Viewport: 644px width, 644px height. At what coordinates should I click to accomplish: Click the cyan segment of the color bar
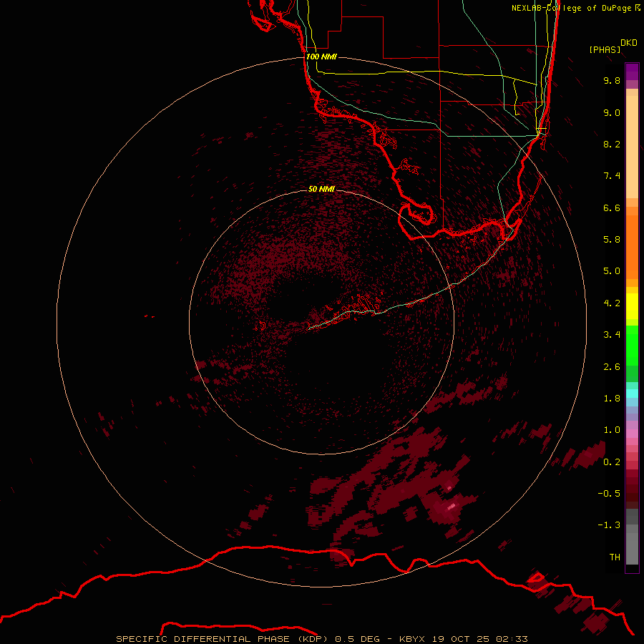632,393
